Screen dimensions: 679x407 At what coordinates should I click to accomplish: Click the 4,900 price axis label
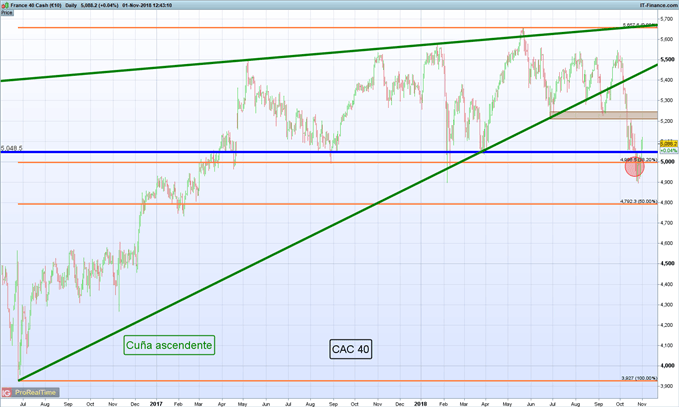click(667, 182)
